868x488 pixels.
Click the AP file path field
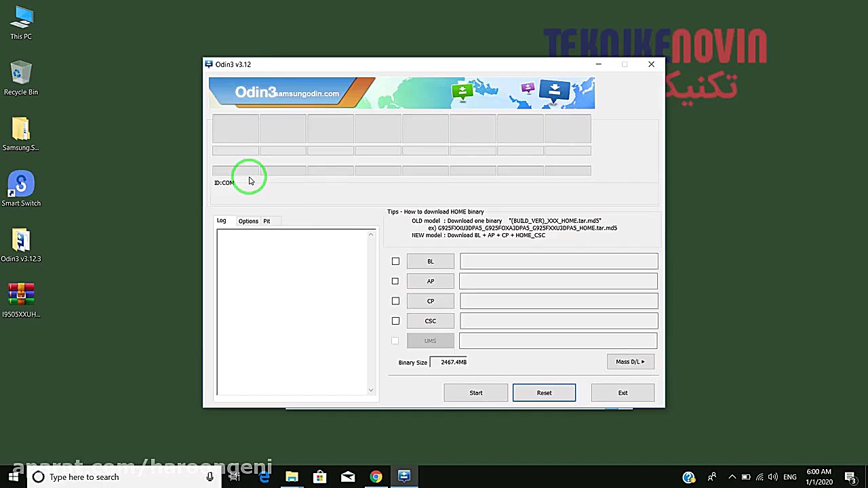(559, 281)
